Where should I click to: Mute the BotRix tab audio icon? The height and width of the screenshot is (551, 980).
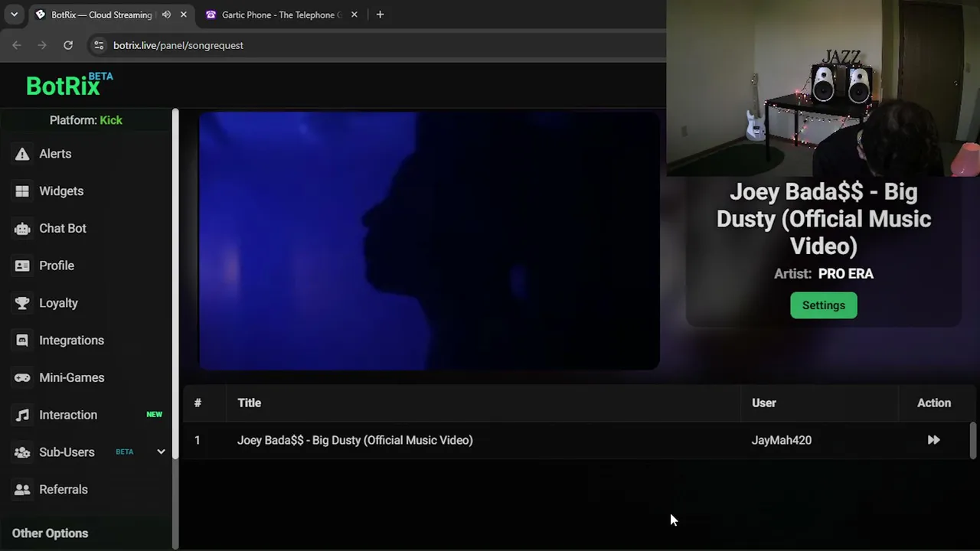click(166, 15)
